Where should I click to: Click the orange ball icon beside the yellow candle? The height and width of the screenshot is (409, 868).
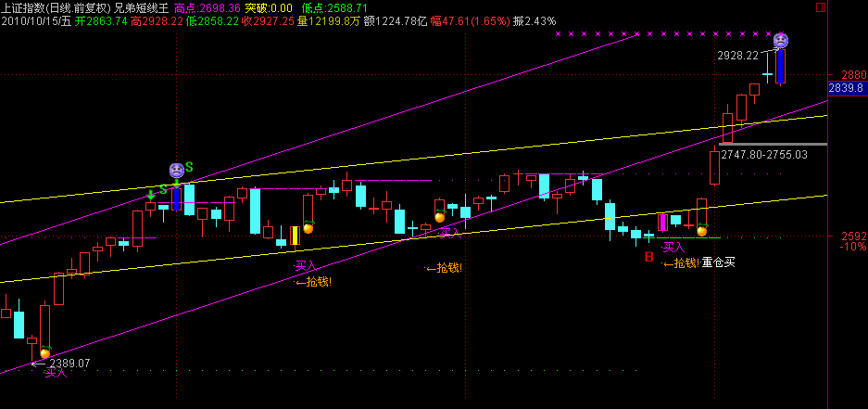click(x=308, y=227)
